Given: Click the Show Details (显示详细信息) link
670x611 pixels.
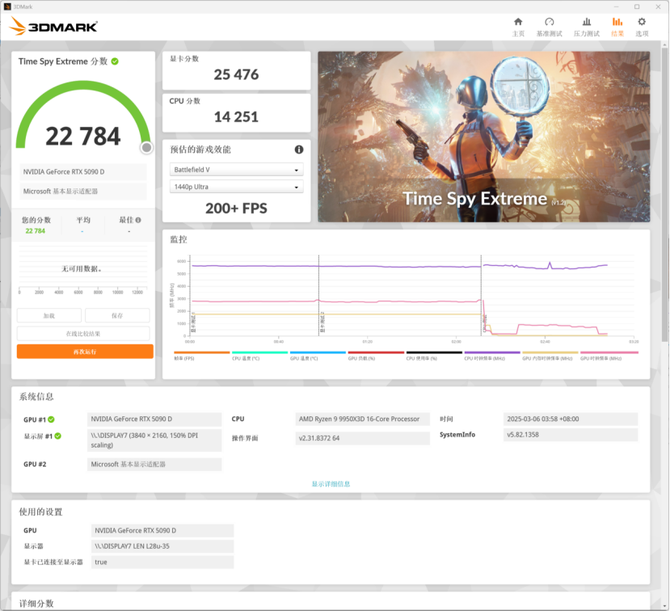Looking at the screenshot, I should pyautogui.click(x=331, y=484).
